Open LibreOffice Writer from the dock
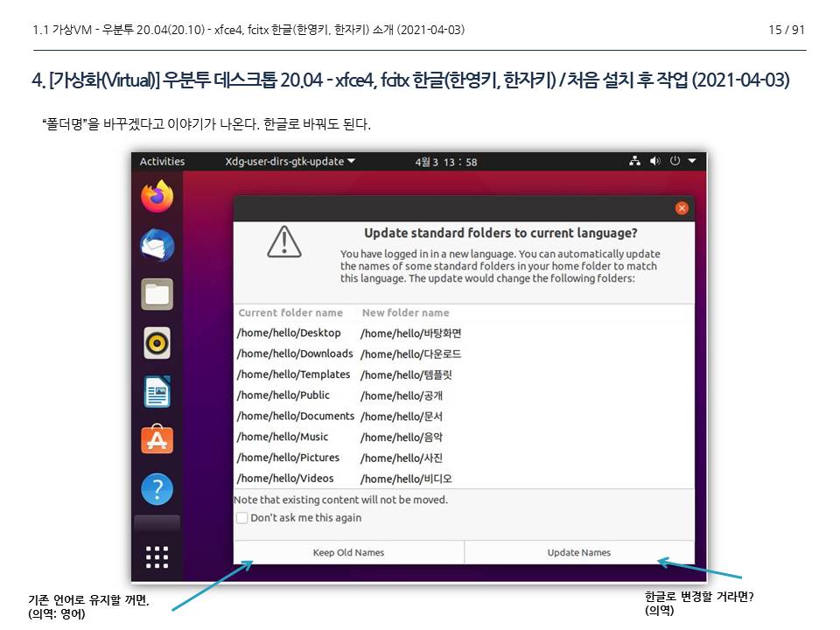This screenshot has height=630, width=840. pos(157,392)
